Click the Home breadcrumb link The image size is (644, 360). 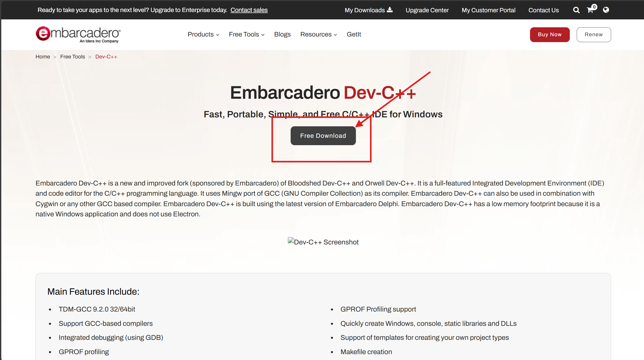pyautogui.click(x=43, y=57)
